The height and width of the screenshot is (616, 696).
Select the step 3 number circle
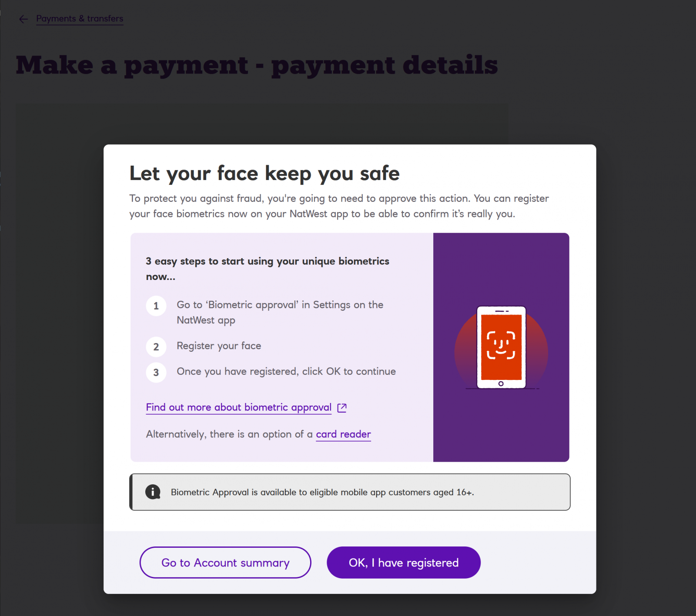[x=156, y=373]
